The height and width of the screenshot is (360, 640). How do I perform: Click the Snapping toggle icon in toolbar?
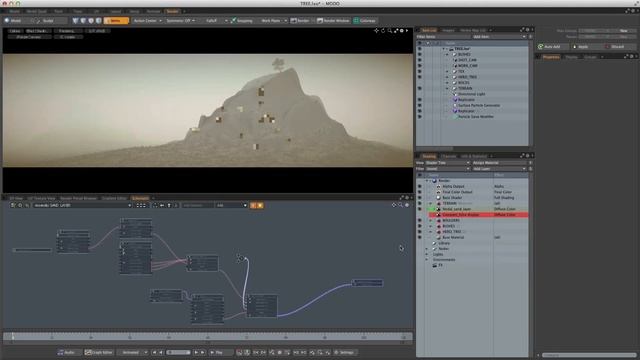coord(233,20)
